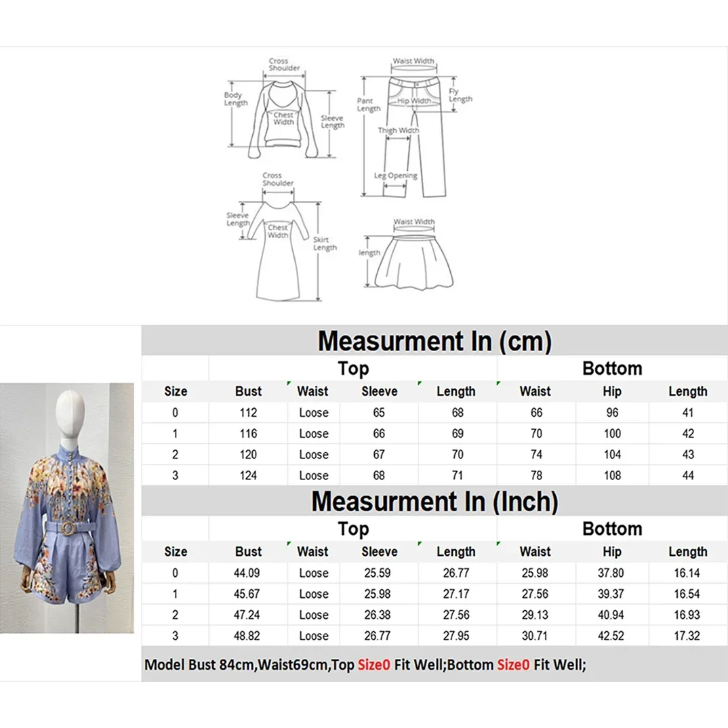Select sleeve value 65
The width and height of the screenshot is (728, 728).
(379, 412)
